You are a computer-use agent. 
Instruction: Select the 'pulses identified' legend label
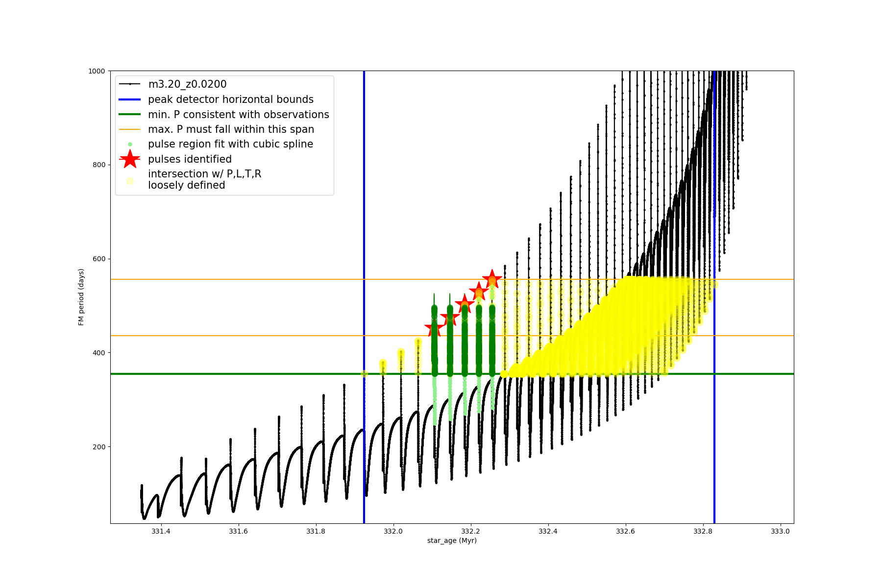pyautogui.click(x=190, y=159)
